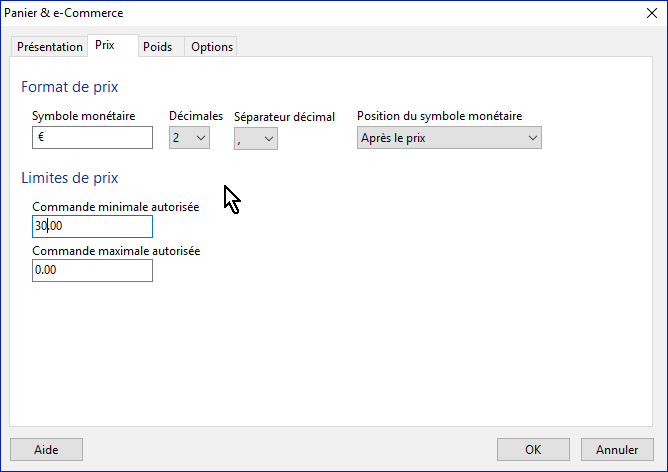
Task: Confirm with the OK button
Action: pyautogui.click(x=533, y=450)
